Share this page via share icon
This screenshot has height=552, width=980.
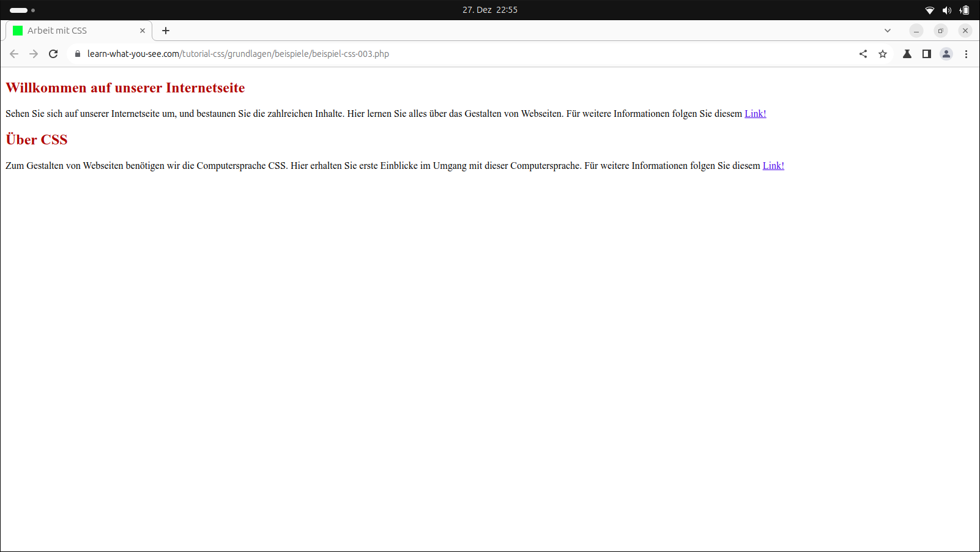tap(863, 54)
